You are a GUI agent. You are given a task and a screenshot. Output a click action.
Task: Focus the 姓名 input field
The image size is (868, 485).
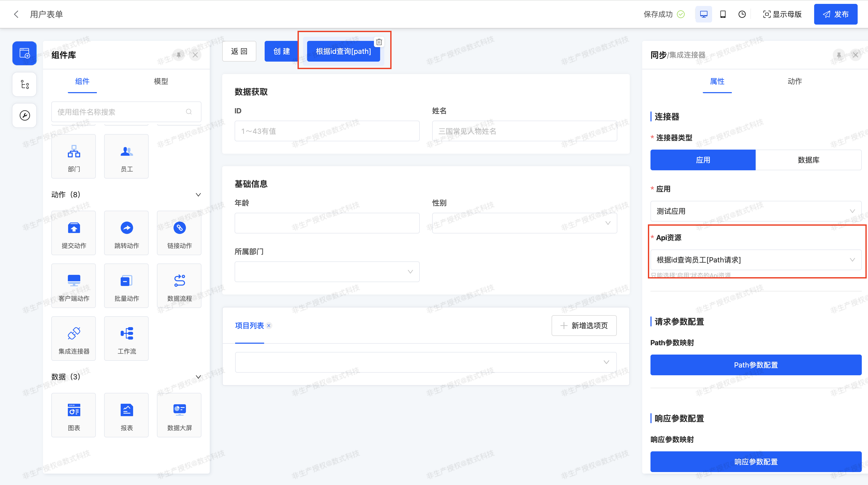[525, 131]
